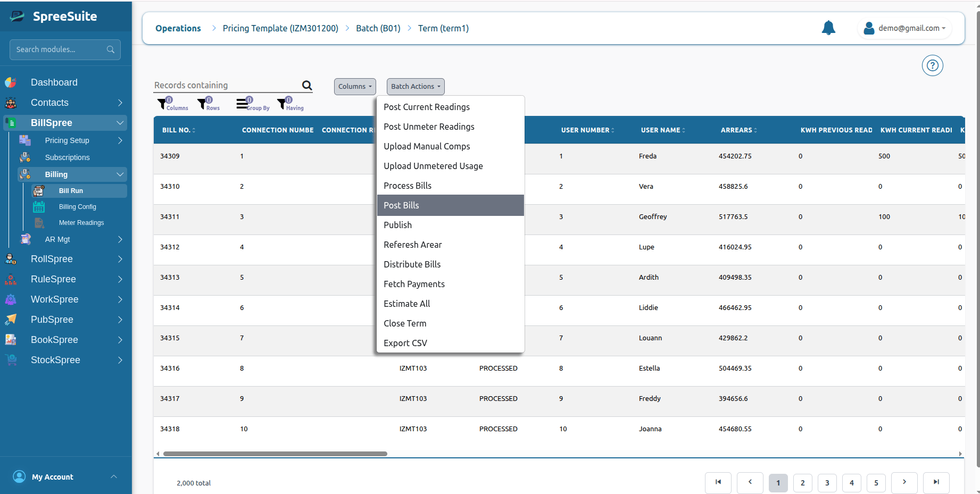Choose Upload Manual Comps
Viewport: 980px width, 494px height.
[x=451, y=146]
